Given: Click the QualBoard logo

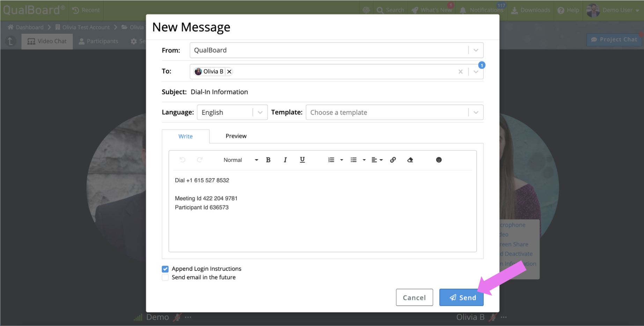Looking at the screenshot, I should click(34, 10).
